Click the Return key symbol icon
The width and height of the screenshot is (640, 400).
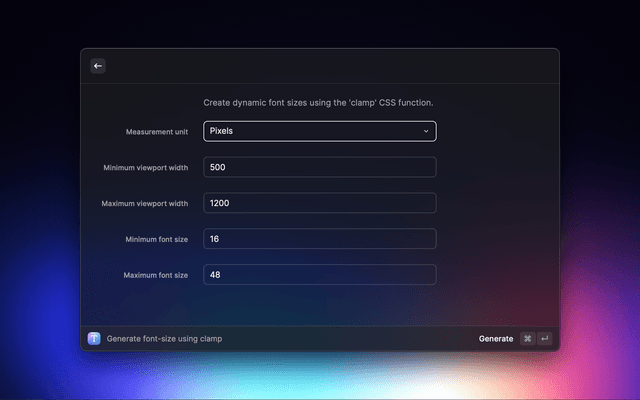click(x=544, y=339)
